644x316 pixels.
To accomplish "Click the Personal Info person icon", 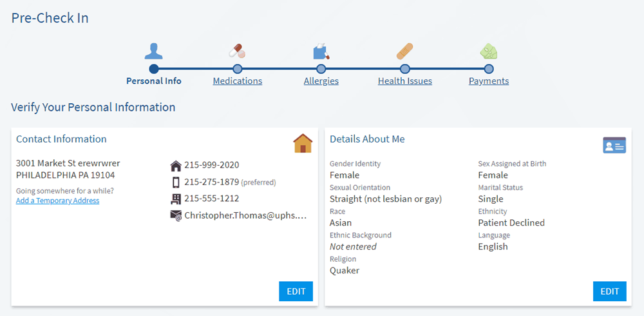I will click(x=154, y=51).
